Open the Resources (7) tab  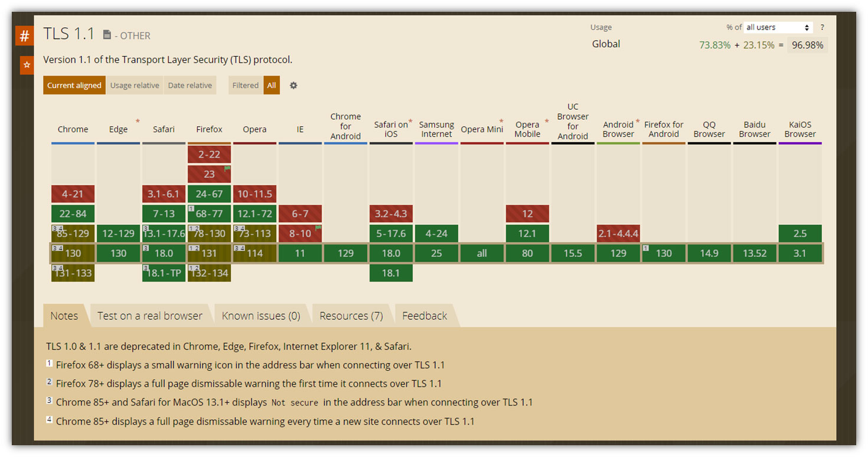[351, 315]
